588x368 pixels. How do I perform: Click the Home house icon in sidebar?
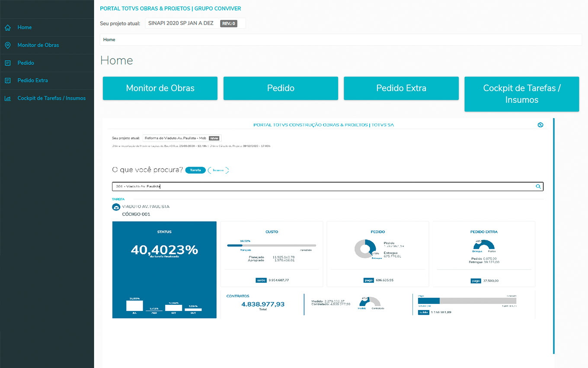[x=7, y=28]
